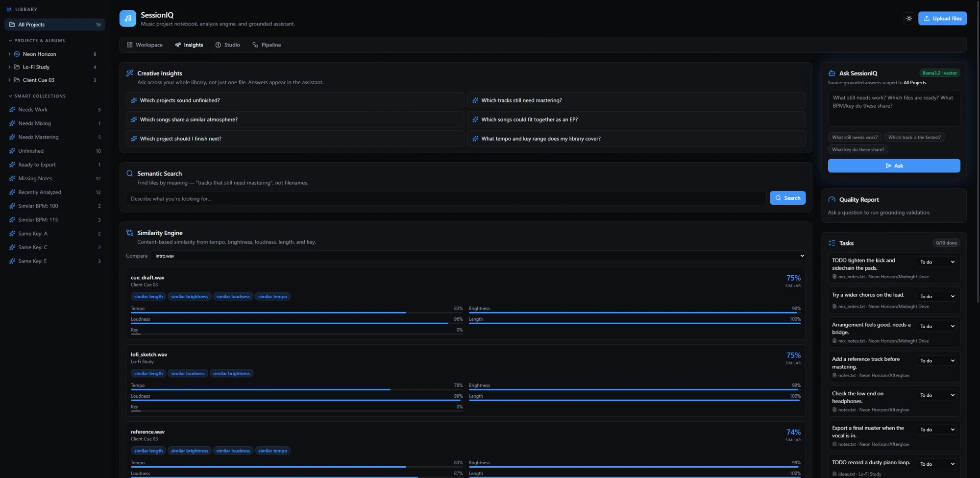Toggle the light/dark theme sun icon
The width and height of the screenshot is (980, 478).
pyautogui.click(x=909, y=19)
